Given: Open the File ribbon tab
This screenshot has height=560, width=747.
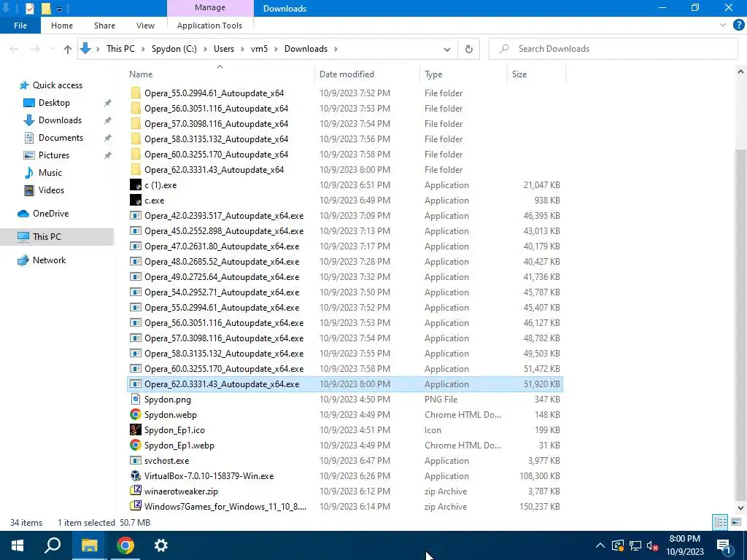Looking at the screenshot, I should coord(20,26).
